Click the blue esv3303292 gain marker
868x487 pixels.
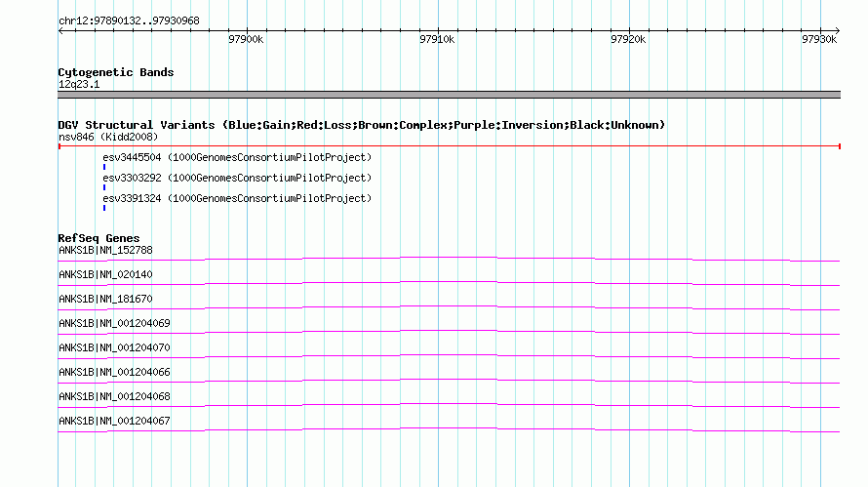point(104,187)
